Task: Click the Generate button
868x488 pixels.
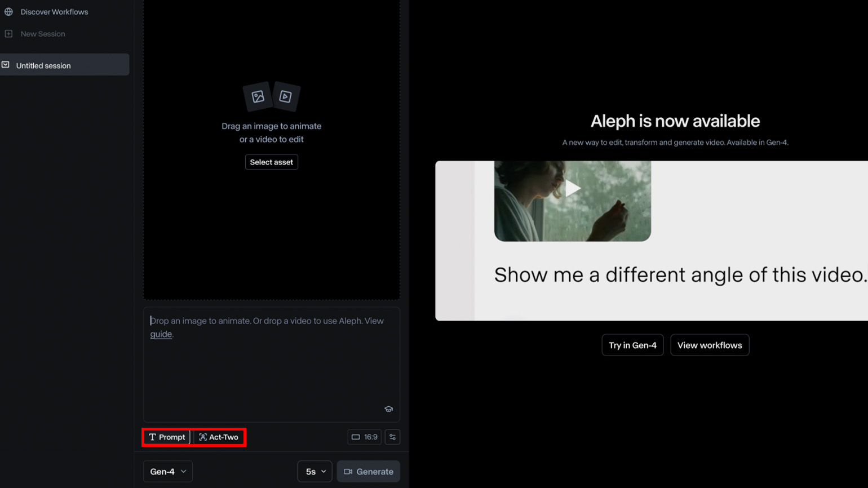Action: click(x=369, y=472)
